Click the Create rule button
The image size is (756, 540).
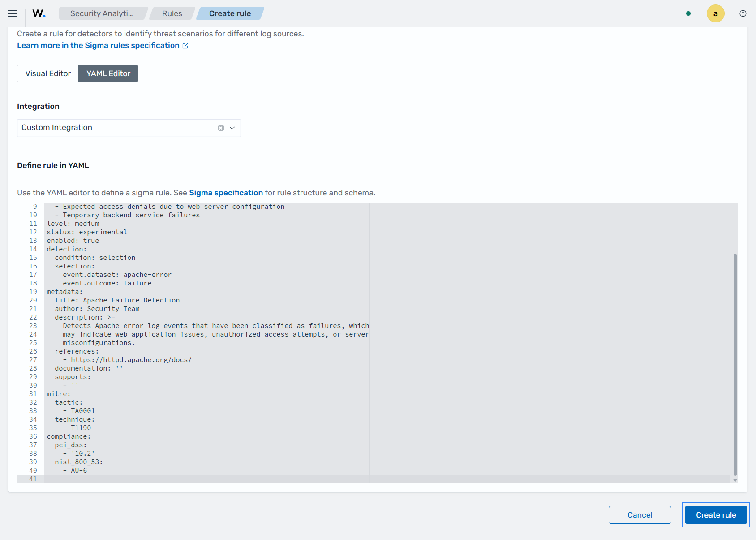pyautogui.click(x=716, y=515)
